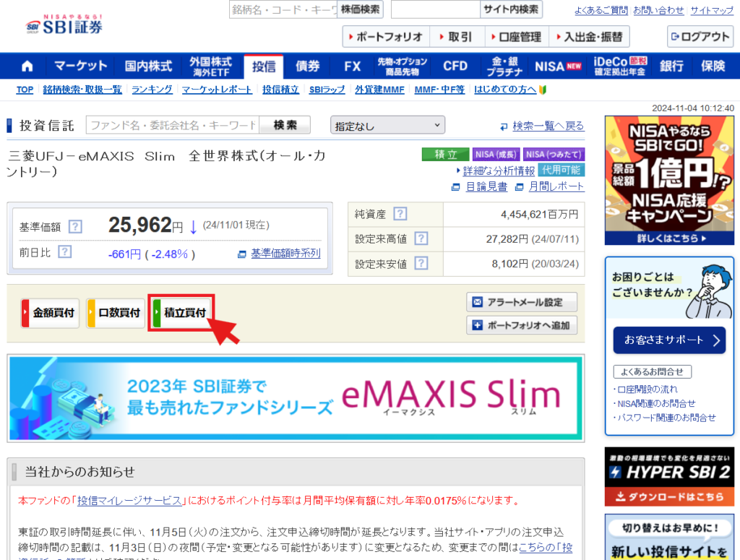Screen dimensions: 740x560
Task: Click the window icon beside 月間レポート
Action: point(519,187)
